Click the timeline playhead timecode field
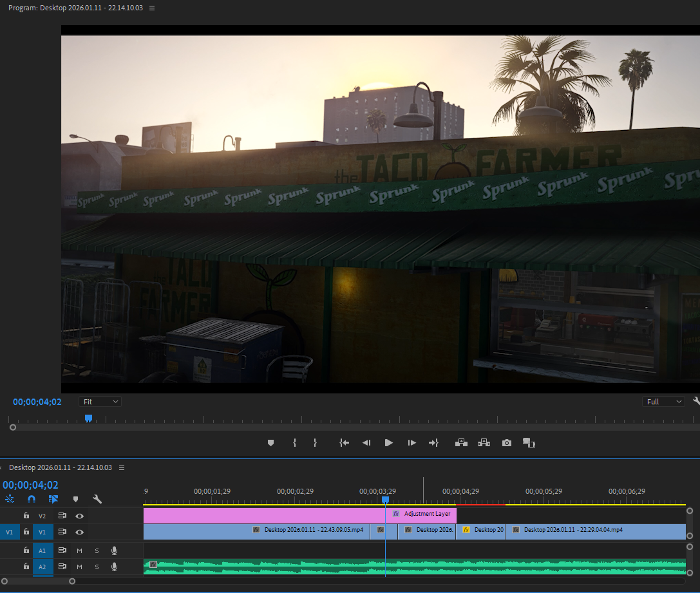 point(30,485)
